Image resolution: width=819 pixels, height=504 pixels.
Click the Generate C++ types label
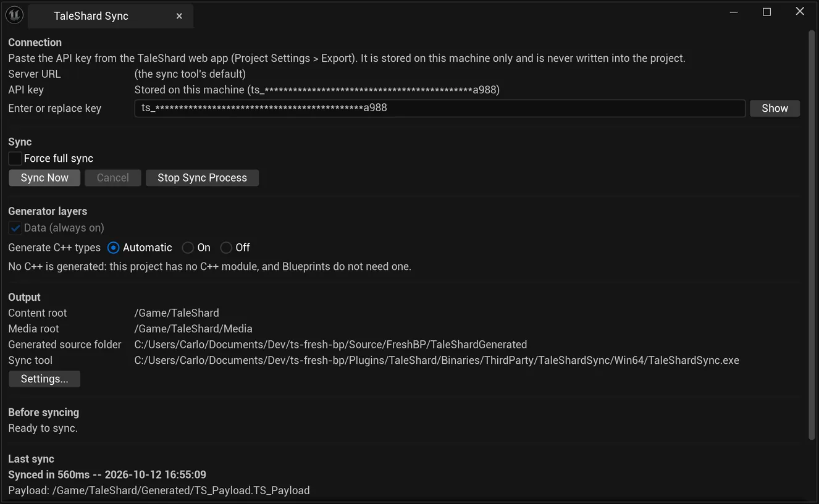click(54, 248)
